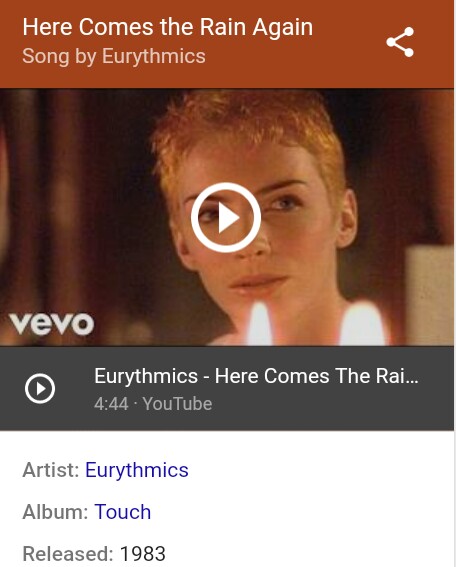Play the video with the large circular play button
The width and height of the screenshot is (456, 567).
[x=226, y=217]
